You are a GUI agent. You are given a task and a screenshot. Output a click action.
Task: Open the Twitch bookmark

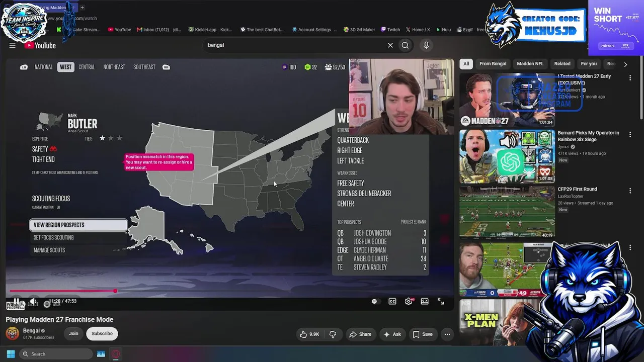[390, 30]
